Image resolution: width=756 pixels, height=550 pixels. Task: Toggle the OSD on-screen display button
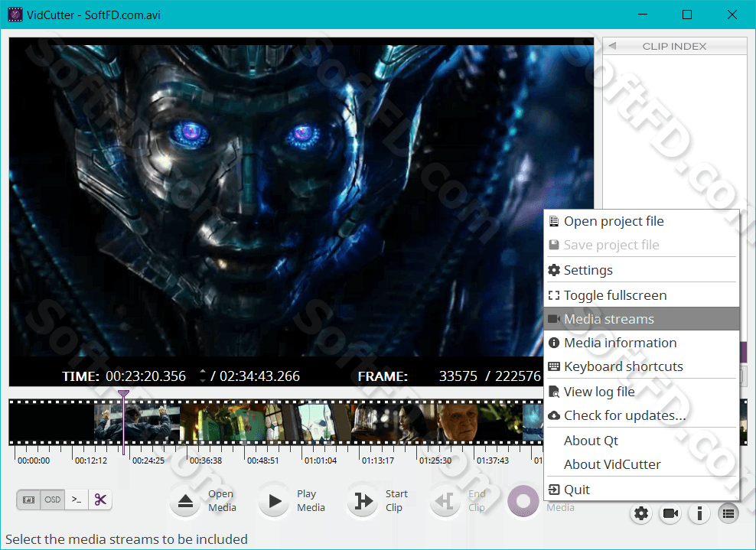pos(53,500)
